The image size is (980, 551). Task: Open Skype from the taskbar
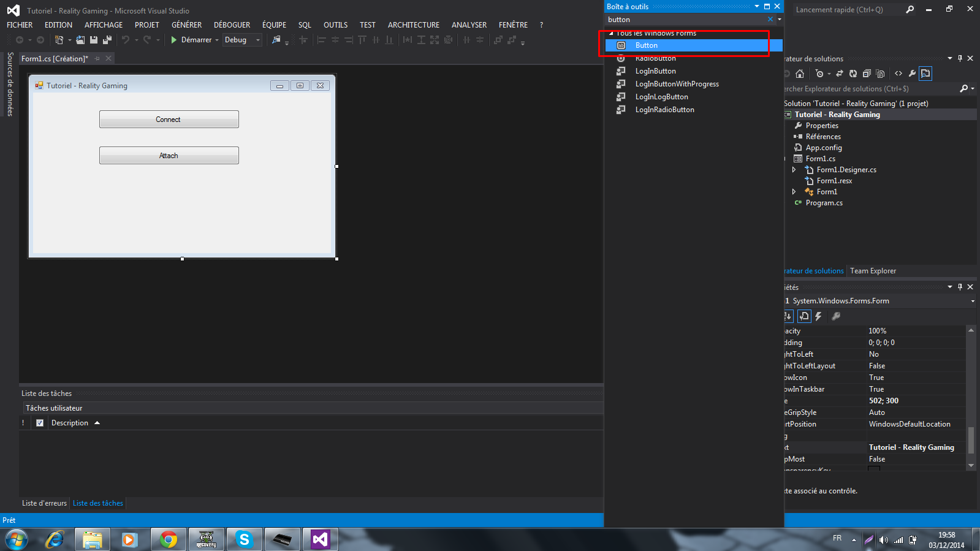tap(245, 539)
